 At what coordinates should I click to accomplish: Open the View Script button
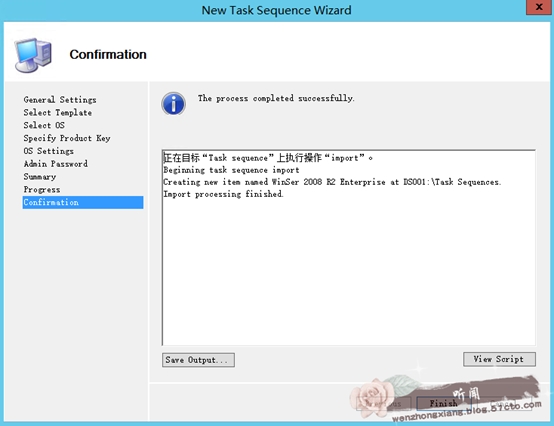pos(499,359)
